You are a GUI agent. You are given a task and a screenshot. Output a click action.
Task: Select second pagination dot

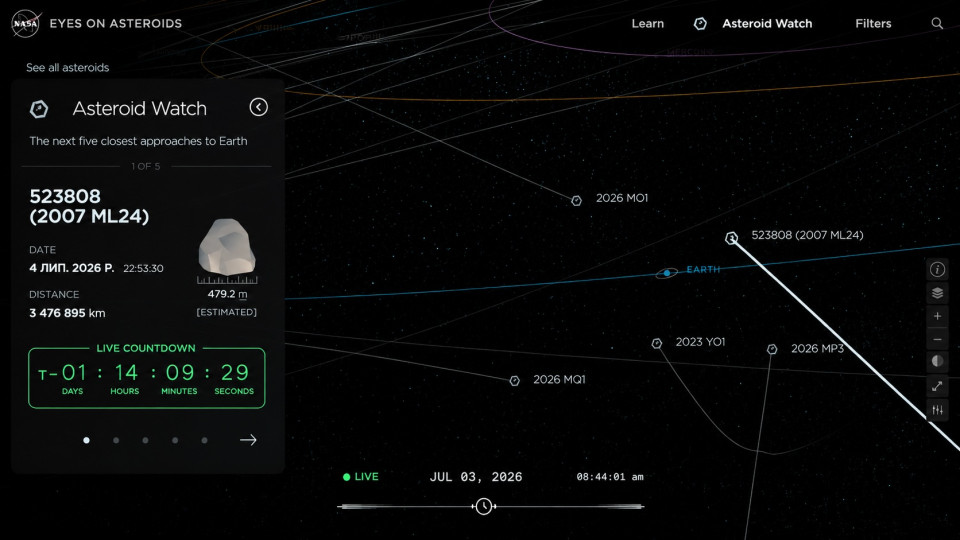(x=116, y=440)
